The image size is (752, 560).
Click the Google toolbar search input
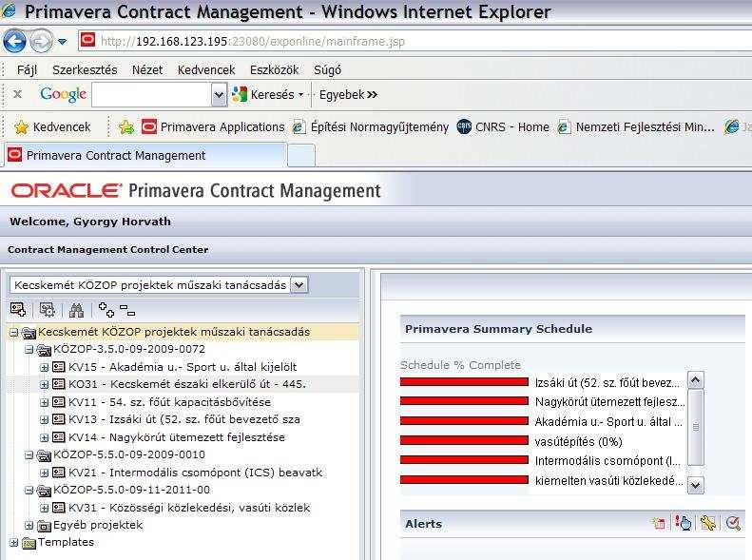[151, 94]
